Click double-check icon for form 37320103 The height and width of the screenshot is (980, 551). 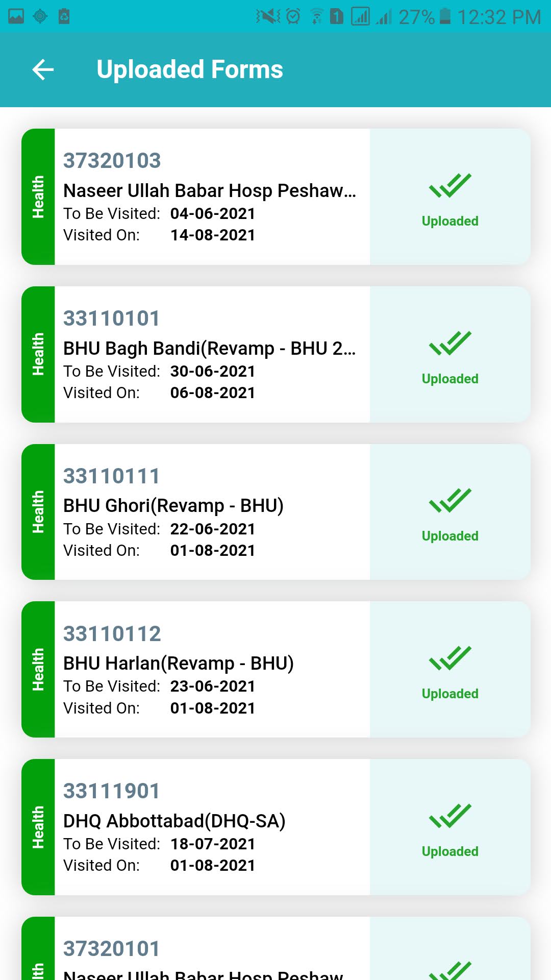pyautogui.click(x=450, y=185)
